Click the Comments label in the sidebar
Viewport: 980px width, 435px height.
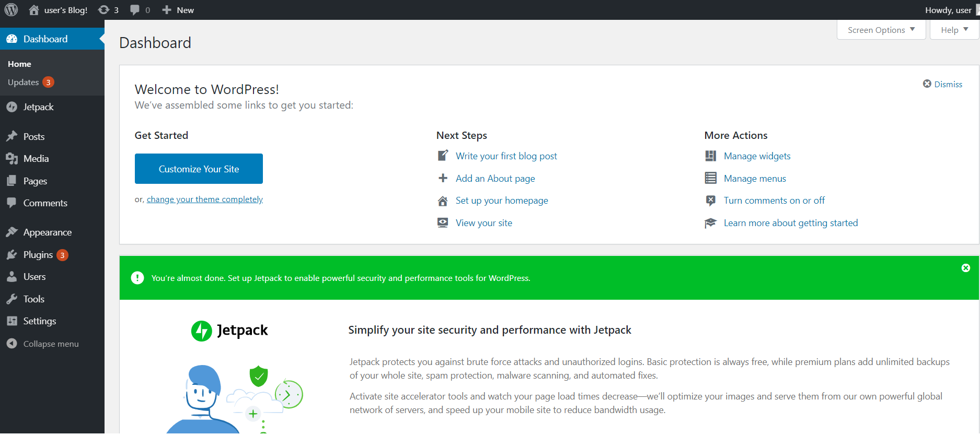pos(45,203)
